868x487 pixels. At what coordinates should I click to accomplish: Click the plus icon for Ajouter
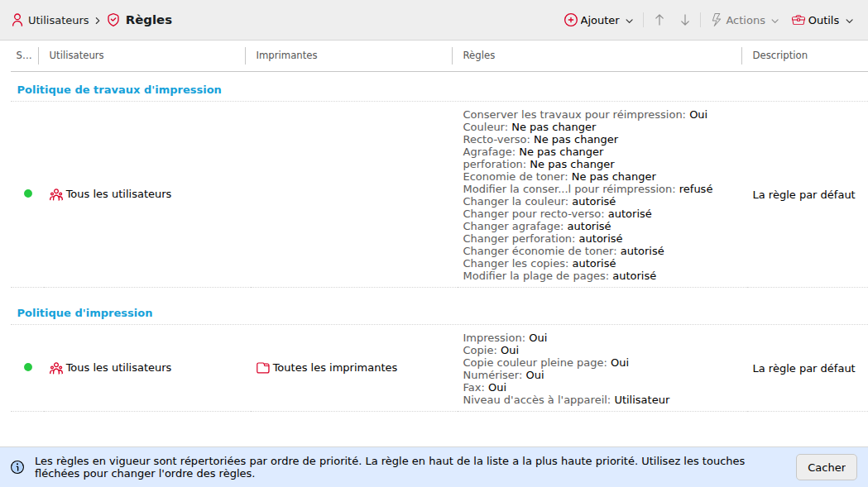click(x=571, y=20)
